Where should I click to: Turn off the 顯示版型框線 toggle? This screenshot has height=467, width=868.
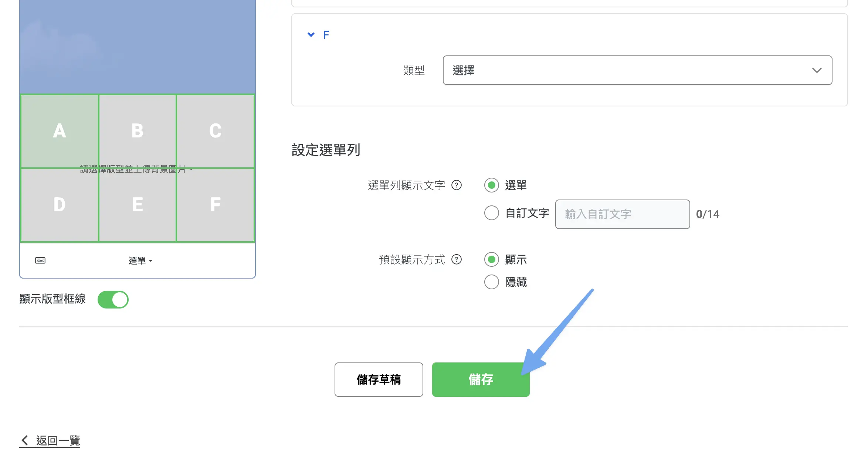click(x=113, y=300)
